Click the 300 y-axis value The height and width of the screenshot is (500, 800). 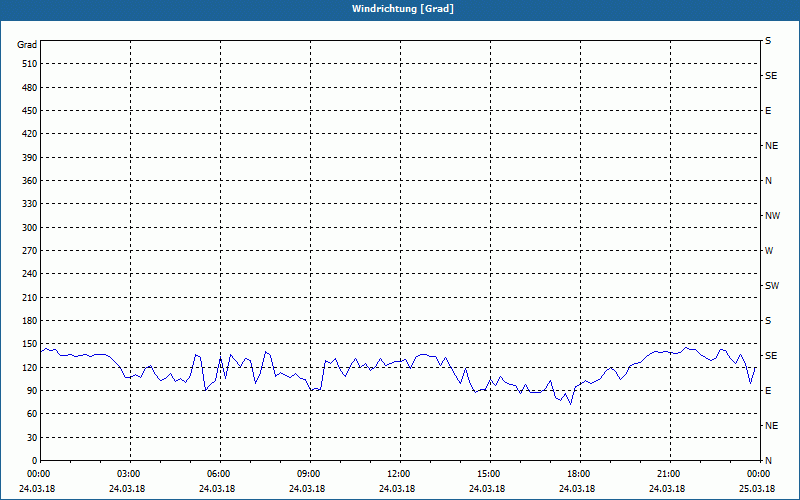click(x=30, y=227)
